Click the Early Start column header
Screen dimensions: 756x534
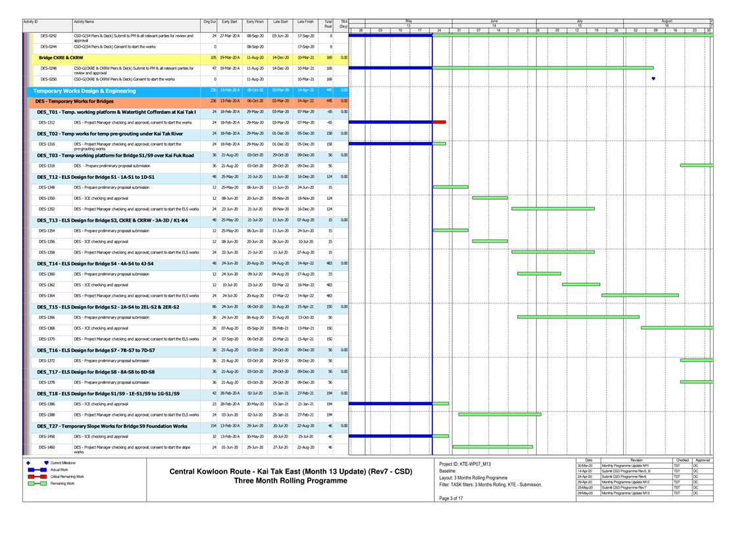(x=230, y=22)
